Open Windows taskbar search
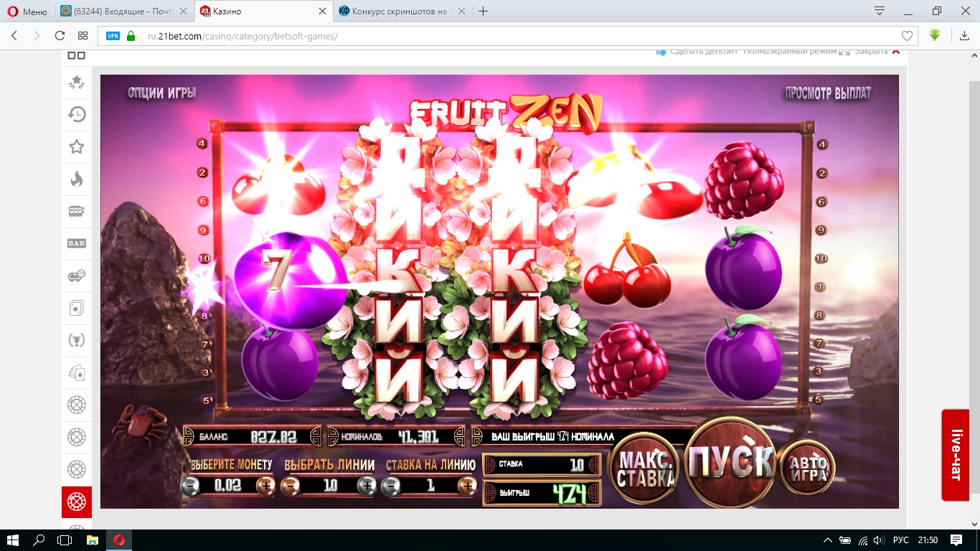 (x=39, y=540)
